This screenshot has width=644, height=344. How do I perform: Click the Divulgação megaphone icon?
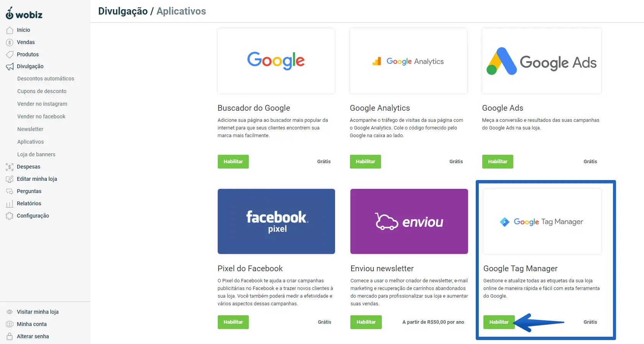10,67
